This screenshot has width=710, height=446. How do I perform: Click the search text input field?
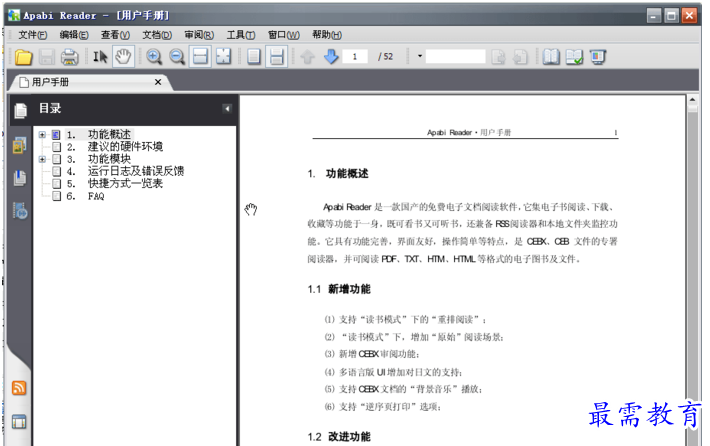point(456,57)
